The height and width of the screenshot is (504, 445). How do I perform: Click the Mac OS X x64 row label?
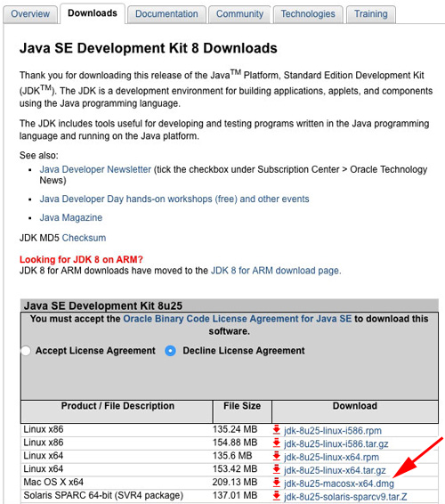coord(53,482)
